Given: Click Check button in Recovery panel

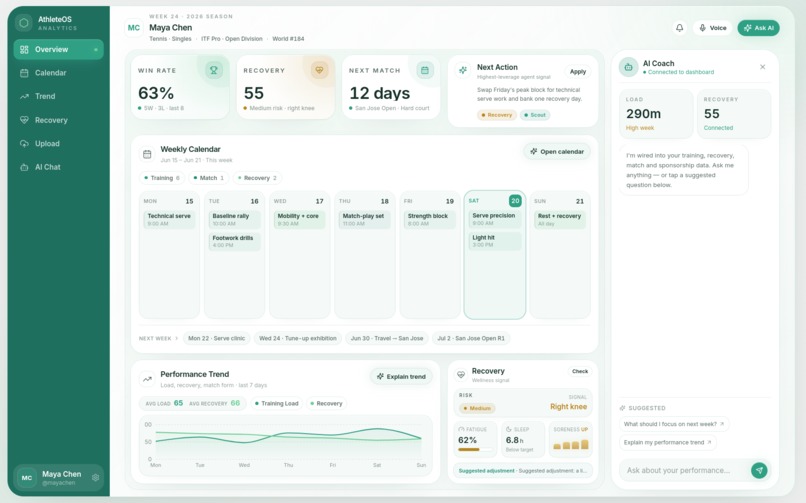Looking at the screenshot, I should (x=580, y=371).
